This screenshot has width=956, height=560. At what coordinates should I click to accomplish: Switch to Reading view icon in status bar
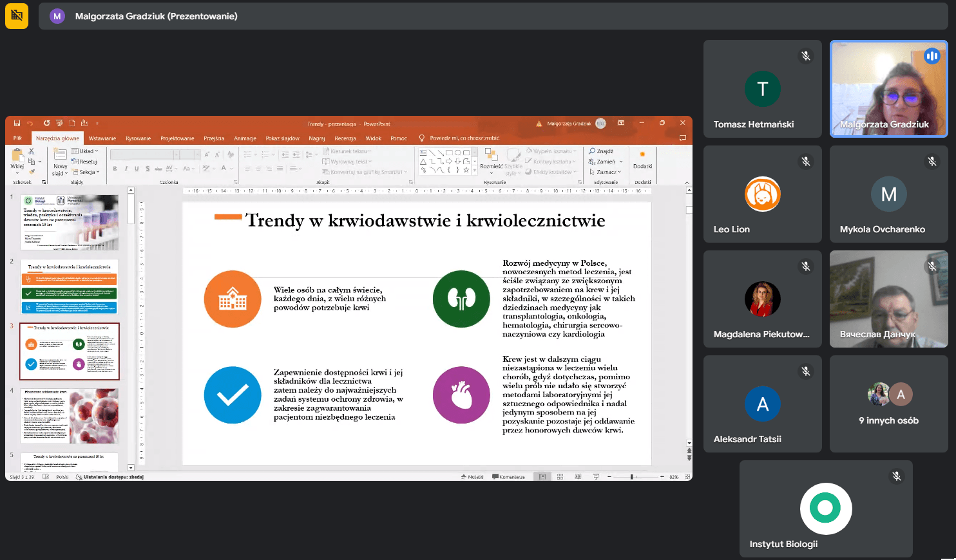coord(578,477)
